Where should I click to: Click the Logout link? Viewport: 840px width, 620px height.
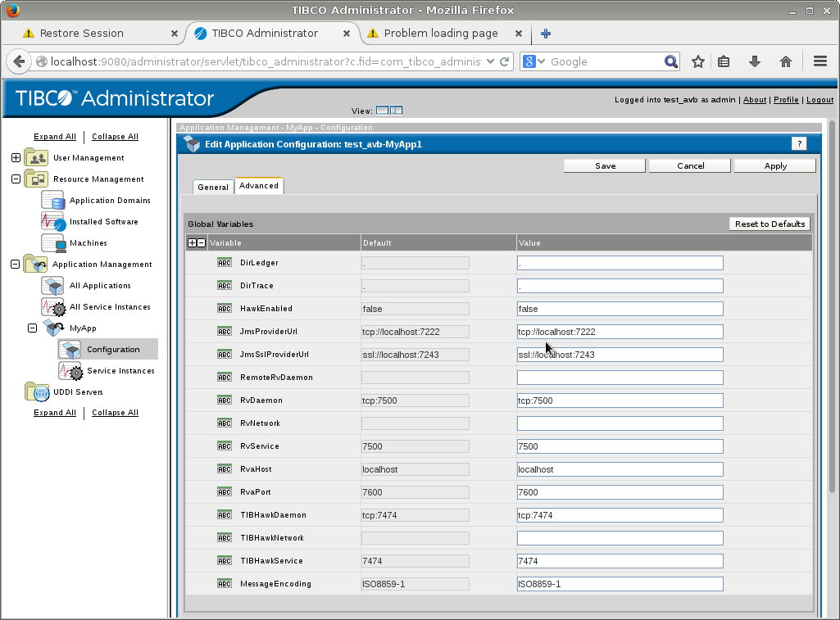pyautogui.click(x=820, y=100)
